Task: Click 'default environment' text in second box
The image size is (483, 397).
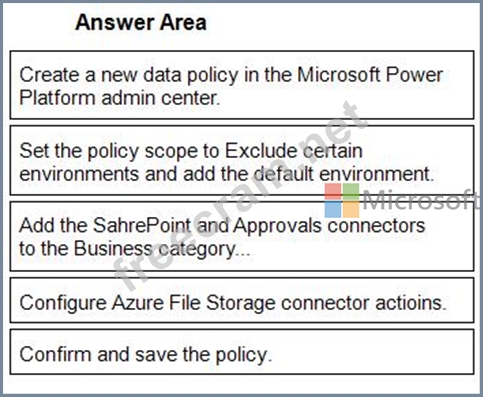Action: coord(344,174)
